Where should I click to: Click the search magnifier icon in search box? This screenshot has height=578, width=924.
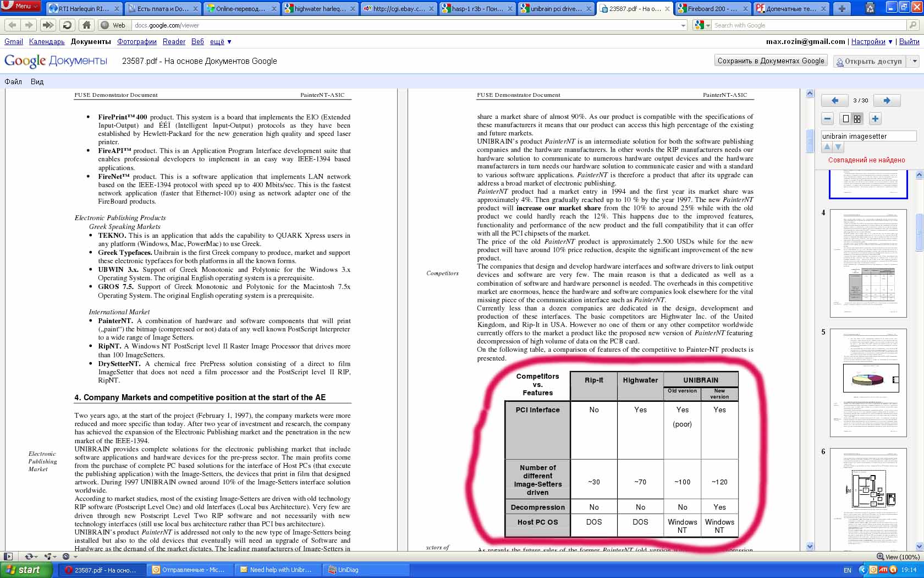click(x=913, y=25)
